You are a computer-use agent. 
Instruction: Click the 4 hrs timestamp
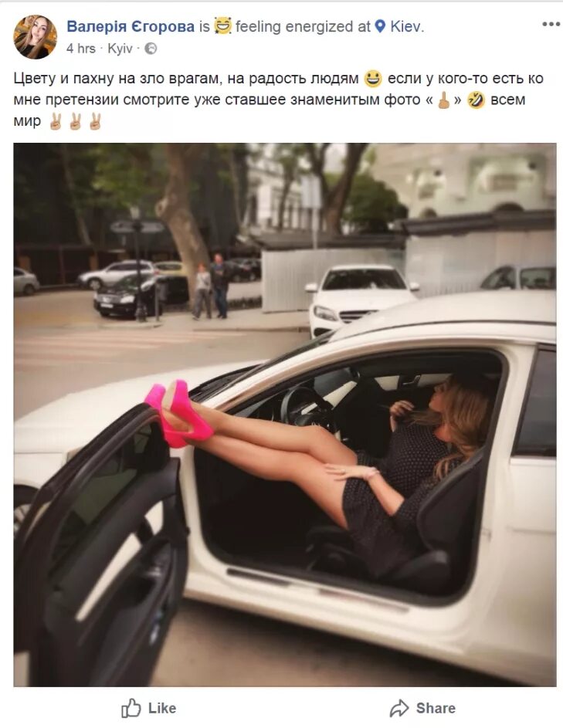coord(81,49)
